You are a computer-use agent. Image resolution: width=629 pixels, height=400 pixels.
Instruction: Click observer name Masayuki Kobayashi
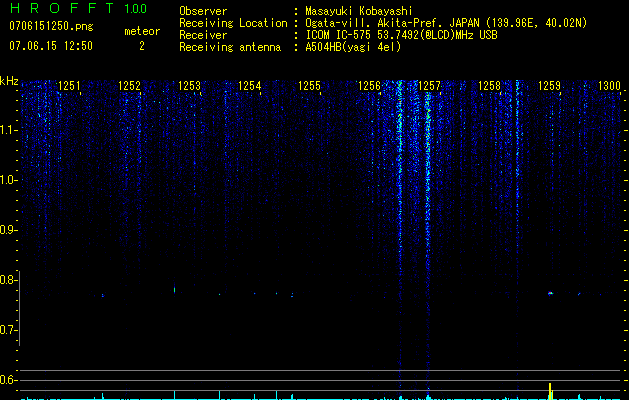click(x=359, y=11)
